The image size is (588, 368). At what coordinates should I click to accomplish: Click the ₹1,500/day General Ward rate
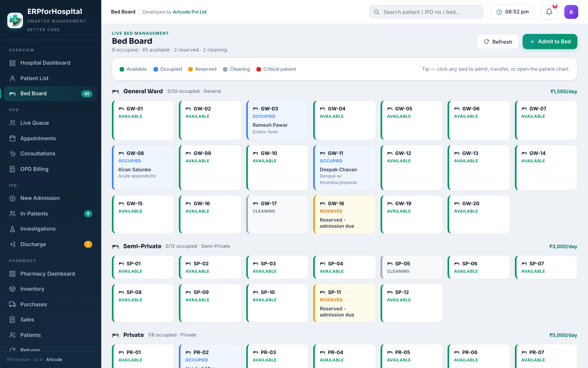pyautogui.click(x=564, y=92)
